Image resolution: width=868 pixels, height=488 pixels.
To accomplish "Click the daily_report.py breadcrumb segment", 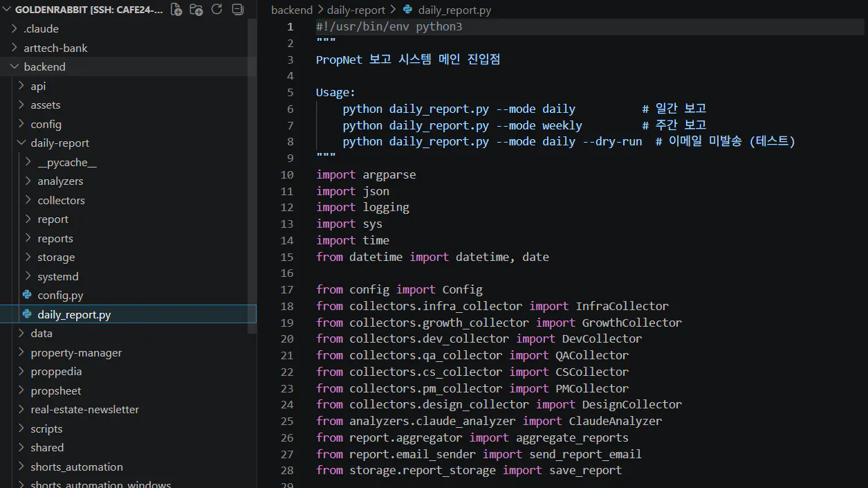I will (454, 10).
